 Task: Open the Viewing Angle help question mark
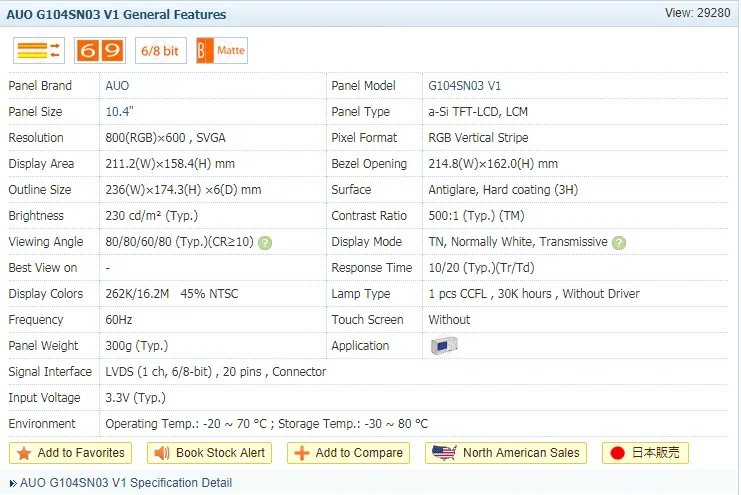point(265,243)
